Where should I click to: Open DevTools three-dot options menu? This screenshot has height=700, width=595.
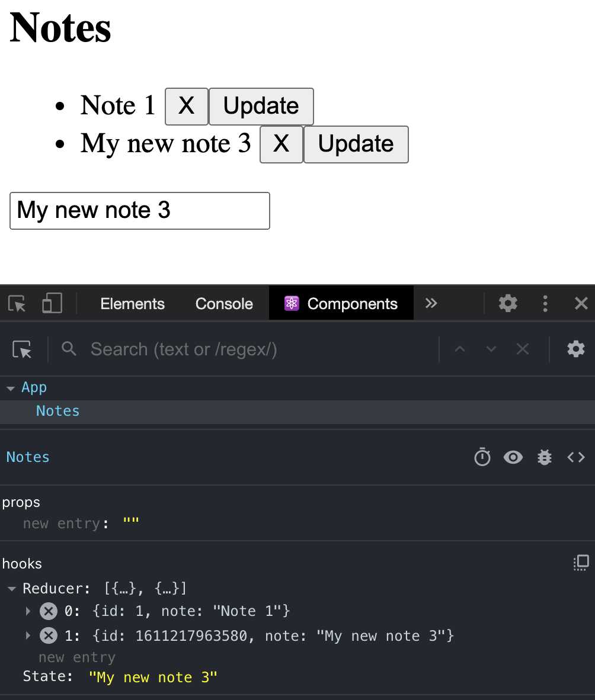tap(545, 304)
